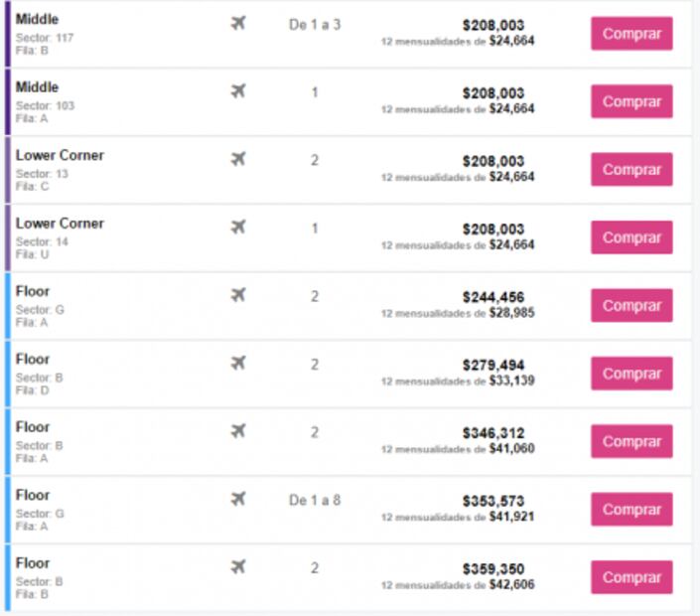This screenshot has height=616, width=700.
Task: Select the airplane icon for Lower Corner Sector 14
Action: point(237,229)
